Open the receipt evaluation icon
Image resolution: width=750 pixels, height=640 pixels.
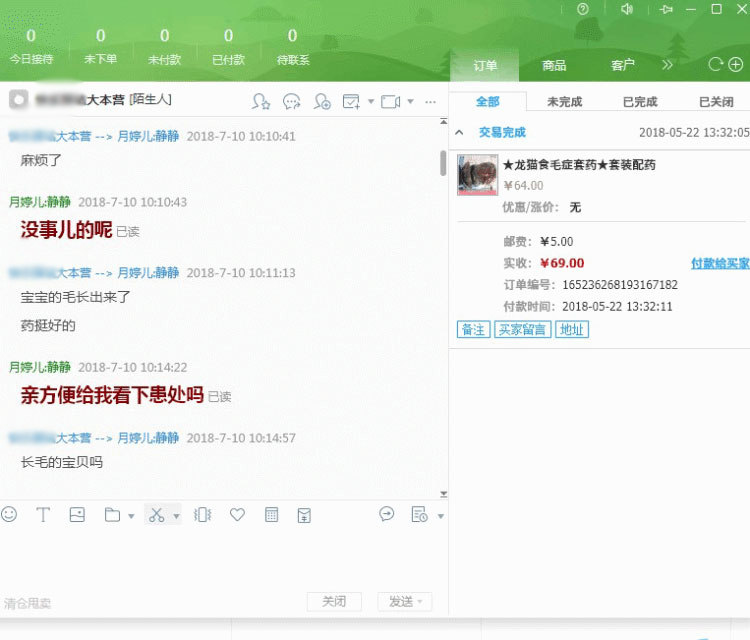[x=304, y=515]
